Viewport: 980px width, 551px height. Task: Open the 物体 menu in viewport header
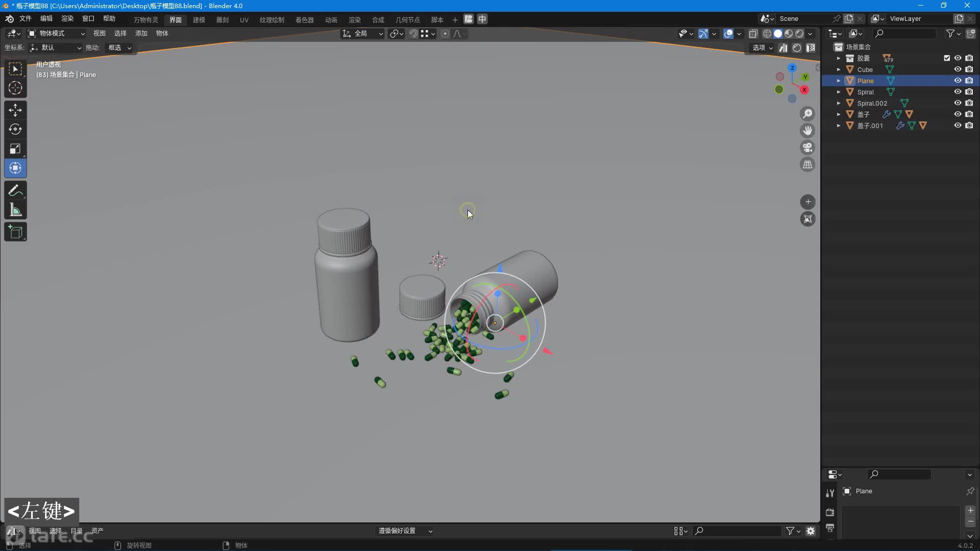[x=162, y=34]
